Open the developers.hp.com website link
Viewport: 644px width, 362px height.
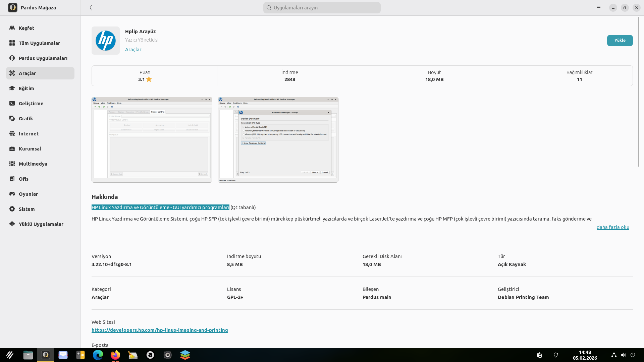tap(160, 330)
